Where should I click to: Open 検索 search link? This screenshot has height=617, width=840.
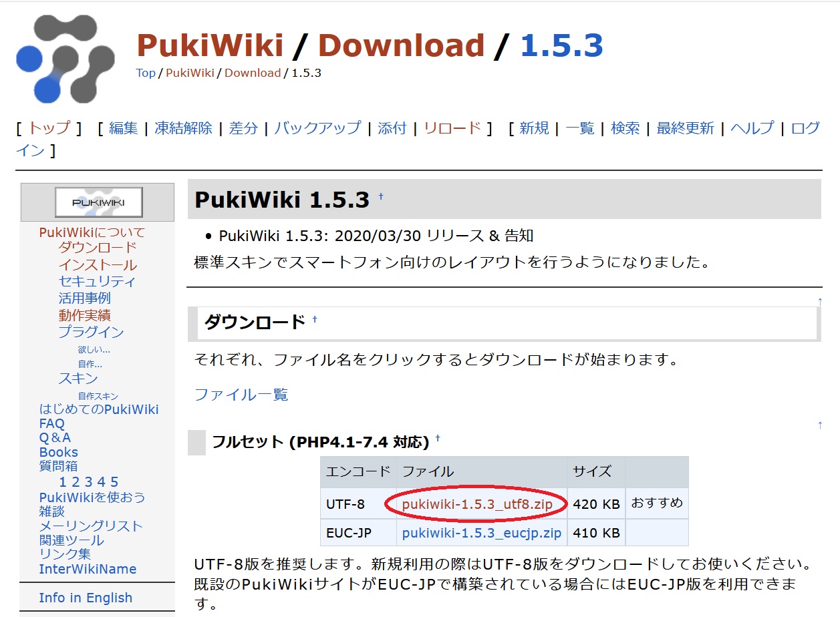click(625, 128)
